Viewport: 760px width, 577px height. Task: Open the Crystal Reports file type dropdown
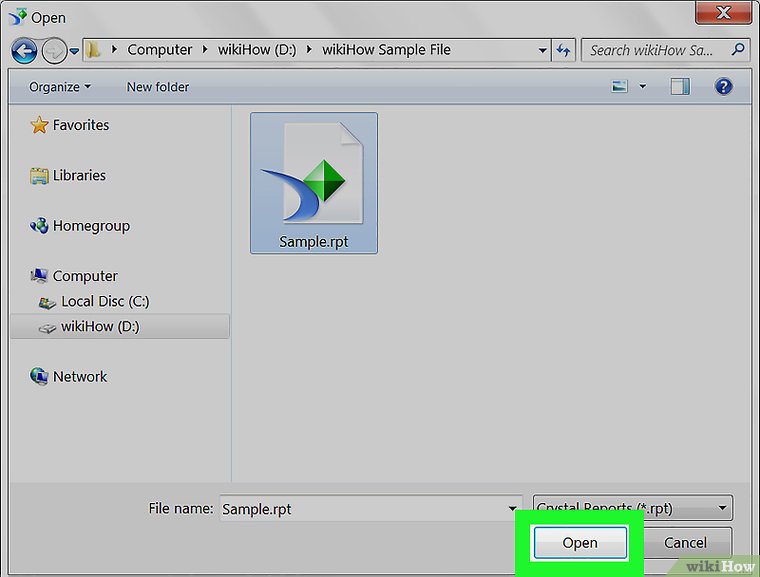click(x=632, y=508)
